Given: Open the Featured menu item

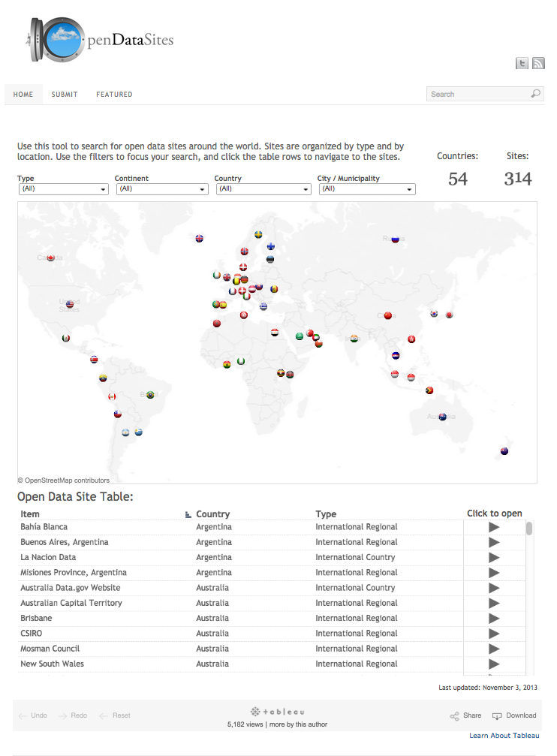Looking at the screenshot, I should (114, 95).
